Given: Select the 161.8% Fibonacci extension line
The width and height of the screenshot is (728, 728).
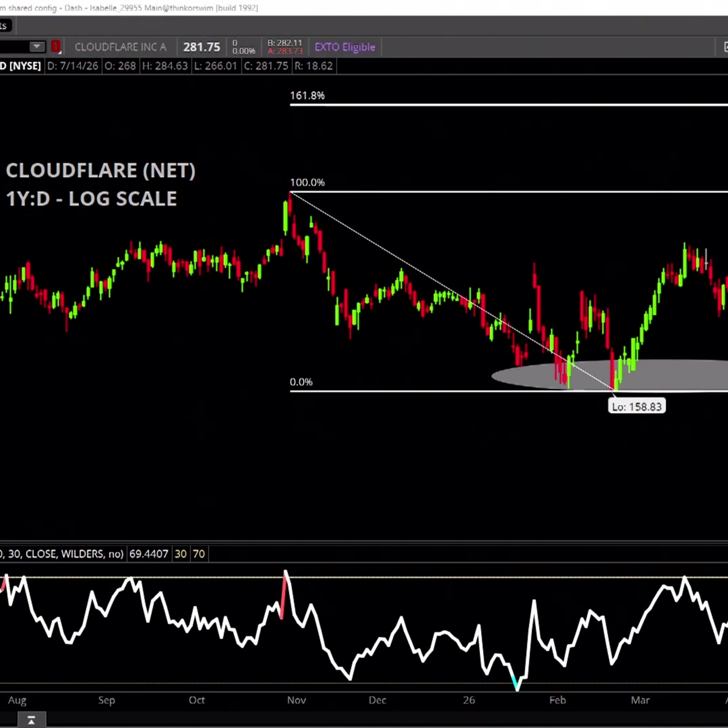Looking at the screenshot, I should pyautogui.click(x=509, y=105).
